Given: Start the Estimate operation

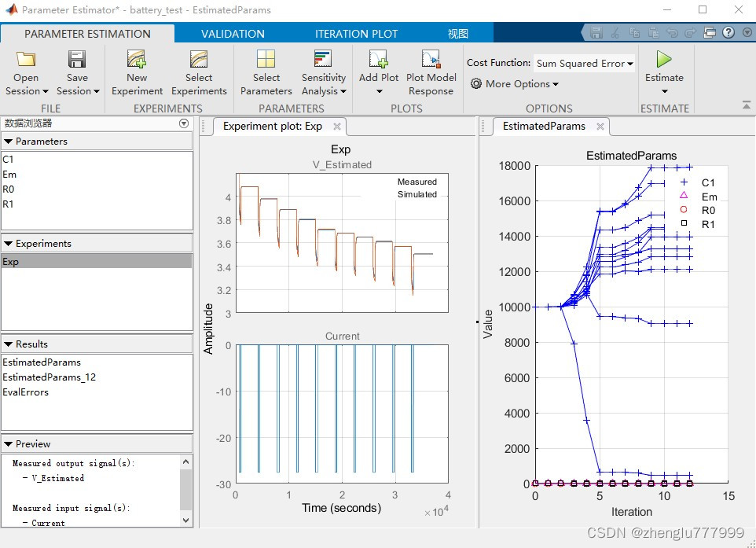Looking at the screenshot, I should (x=664, y=71).
